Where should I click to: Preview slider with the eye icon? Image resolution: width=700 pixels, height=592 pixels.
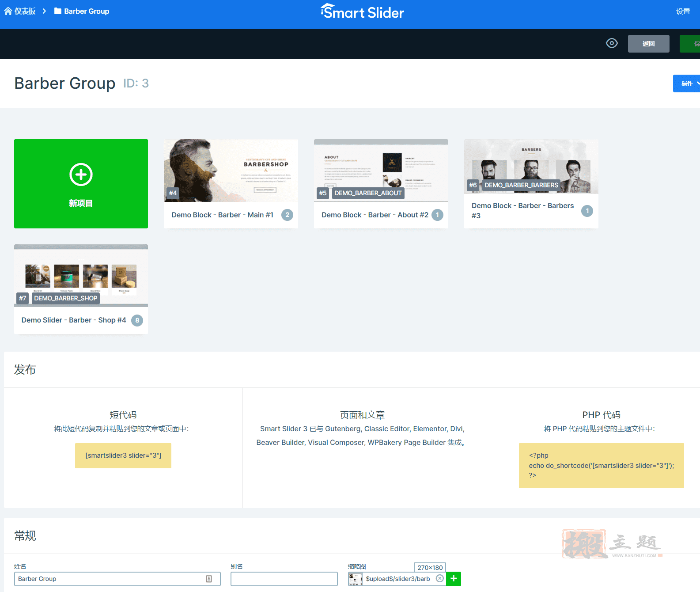[x=612, y=43]
